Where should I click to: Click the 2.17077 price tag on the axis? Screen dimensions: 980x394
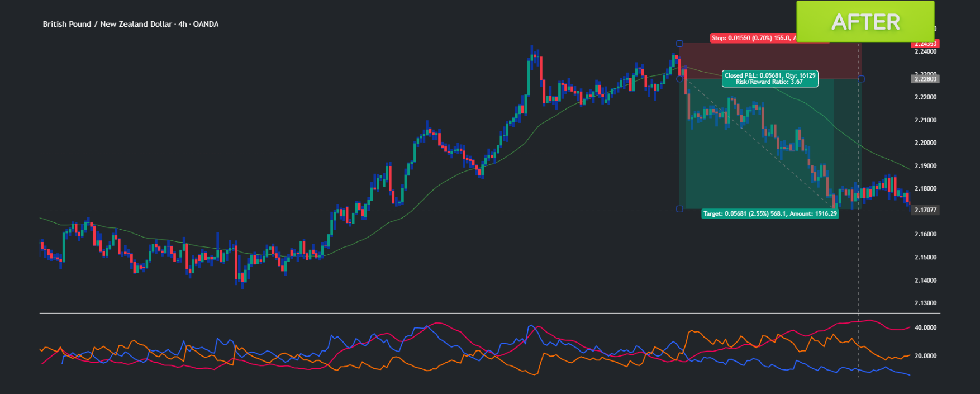coord(925,210)
